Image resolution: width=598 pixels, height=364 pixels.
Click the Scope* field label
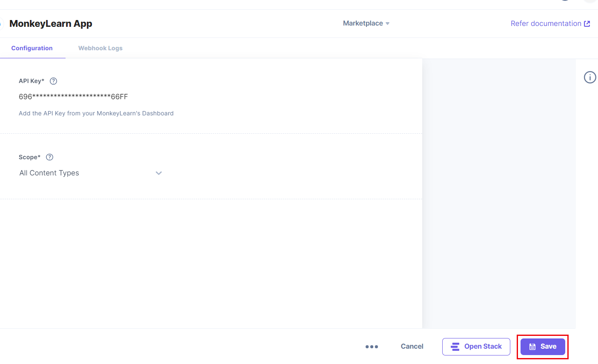tap(30, 157)
